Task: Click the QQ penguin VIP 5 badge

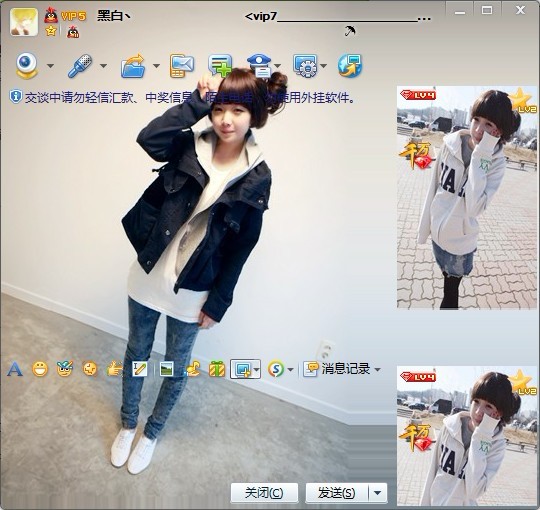Action: pos(65,16)
